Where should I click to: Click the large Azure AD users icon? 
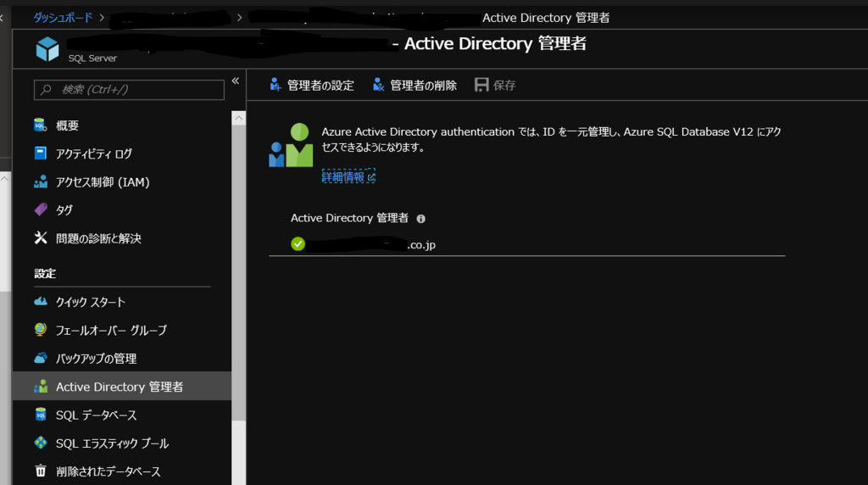pos(291,144)
